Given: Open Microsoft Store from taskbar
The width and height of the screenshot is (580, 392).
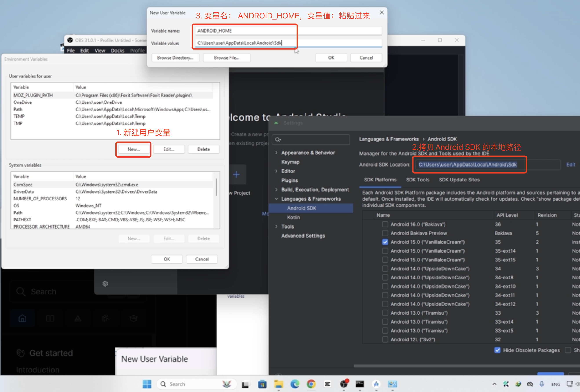Looking at the screenshot, I should [262, 384].
